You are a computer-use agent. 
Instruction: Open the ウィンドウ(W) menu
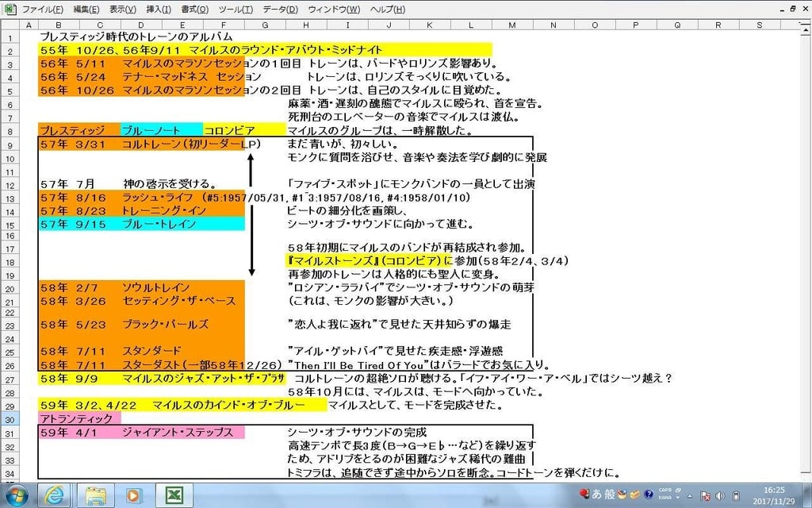point(334,10)
